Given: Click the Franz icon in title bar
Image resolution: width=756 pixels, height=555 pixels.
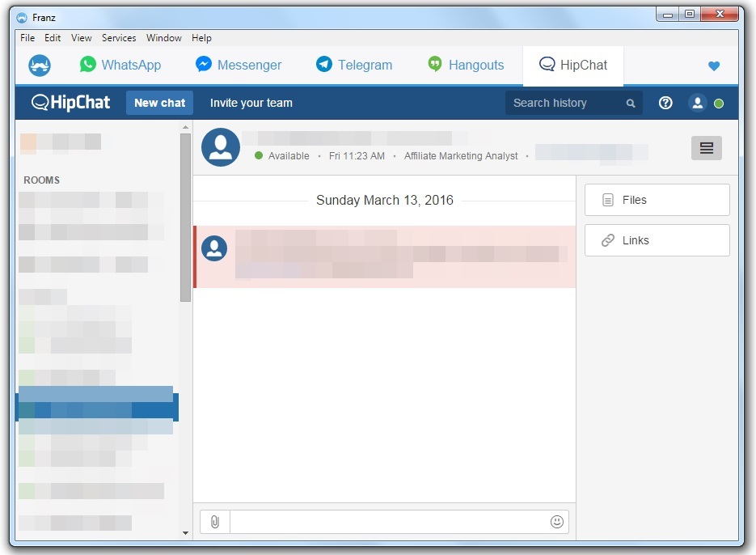Looking at the screenshot, I should tap(22, 18).
